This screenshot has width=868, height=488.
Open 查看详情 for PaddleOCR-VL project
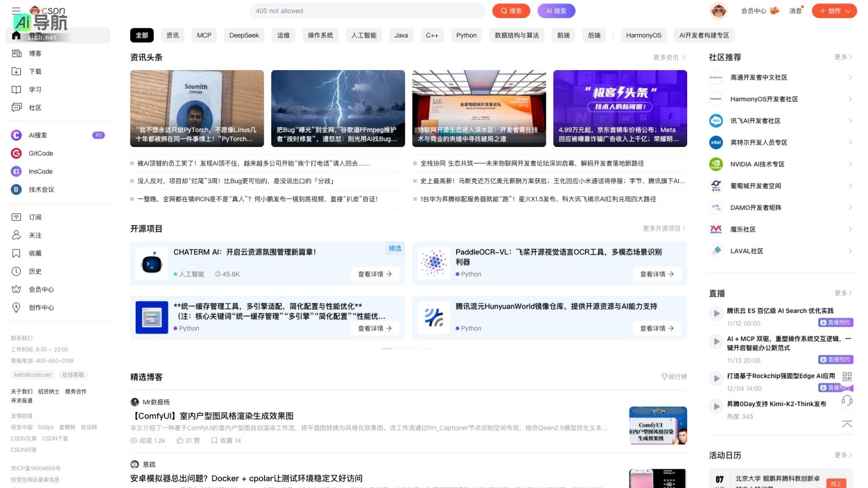[657, 274]
